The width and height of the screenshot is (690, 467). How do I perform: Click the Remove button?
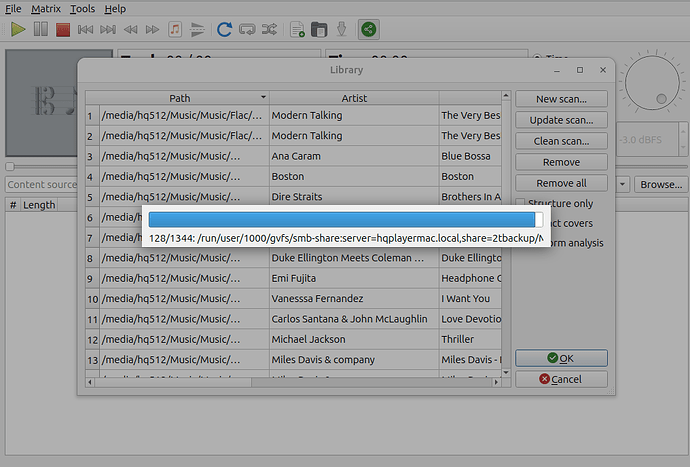click(561, 162)
